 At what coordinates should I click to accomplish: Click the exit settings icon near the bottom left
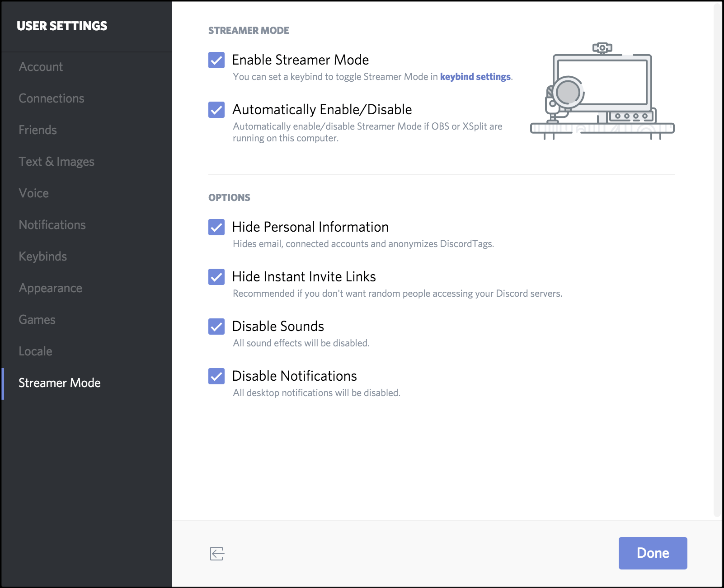216,553
